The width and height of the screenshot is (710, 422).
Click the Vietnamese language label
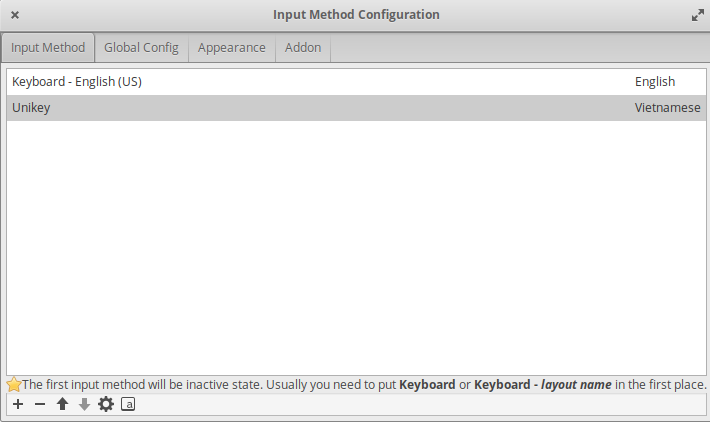667,108
